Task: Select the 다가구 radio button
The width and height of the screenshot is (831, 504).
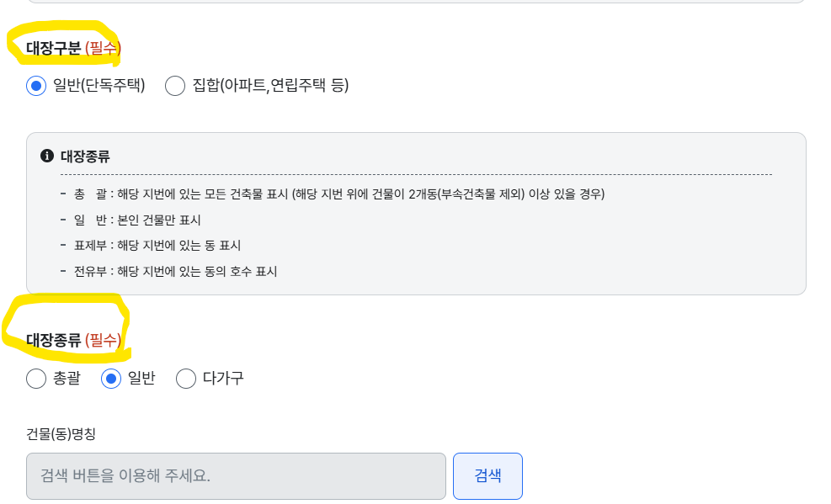Action: [x=186, y=379]
